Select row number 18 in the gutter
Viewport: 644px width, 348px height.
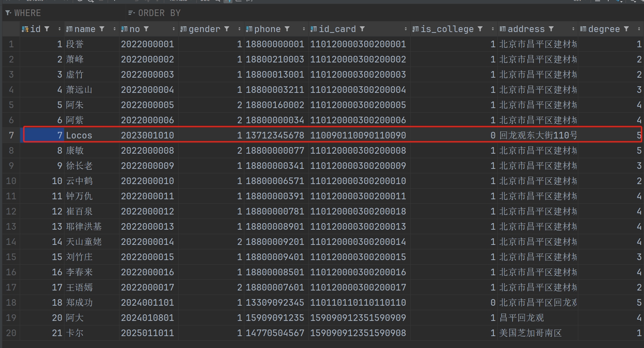pos(11,303)
